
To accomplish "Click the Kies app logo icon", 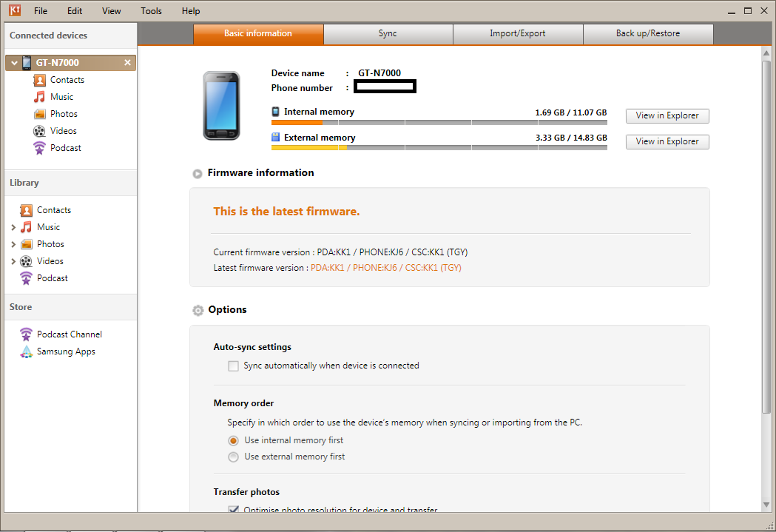I will (15, 10).
